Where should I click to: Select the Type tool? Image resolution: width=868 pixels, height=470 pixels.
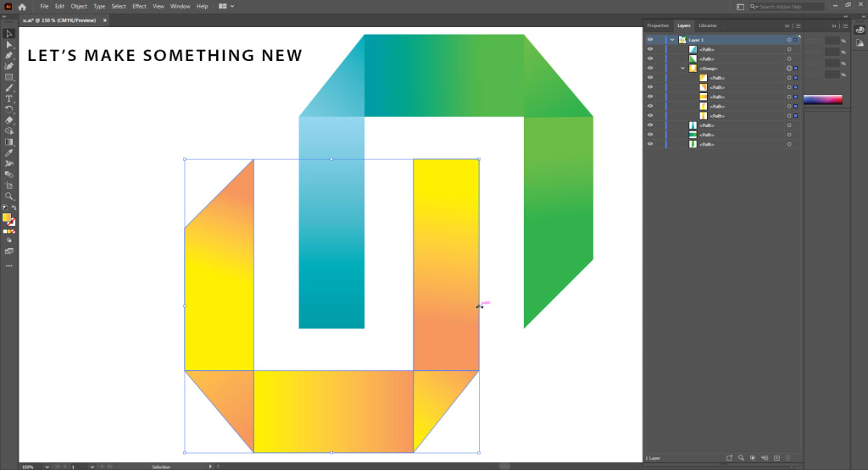[x=8, y=99]
